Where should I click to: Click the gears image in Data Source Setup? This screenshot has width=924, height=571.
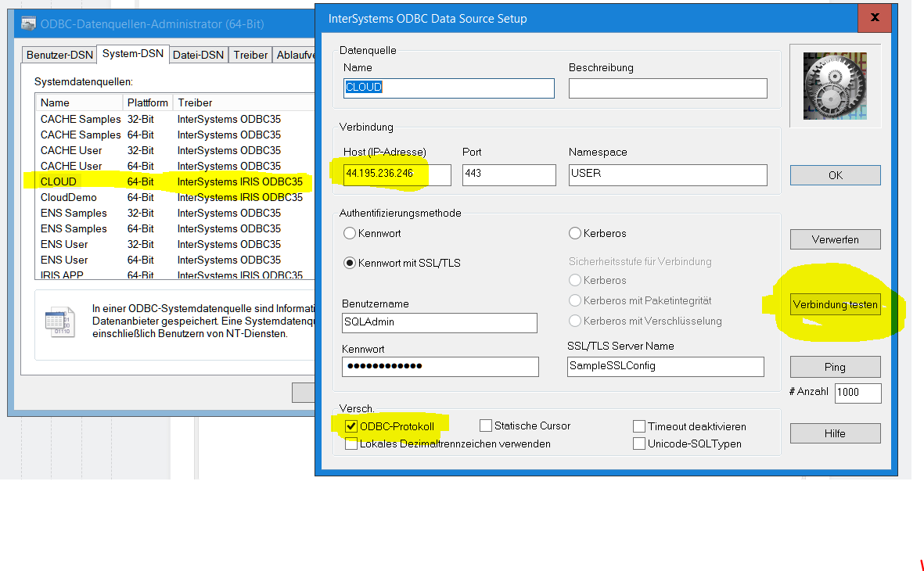(835, 86)
